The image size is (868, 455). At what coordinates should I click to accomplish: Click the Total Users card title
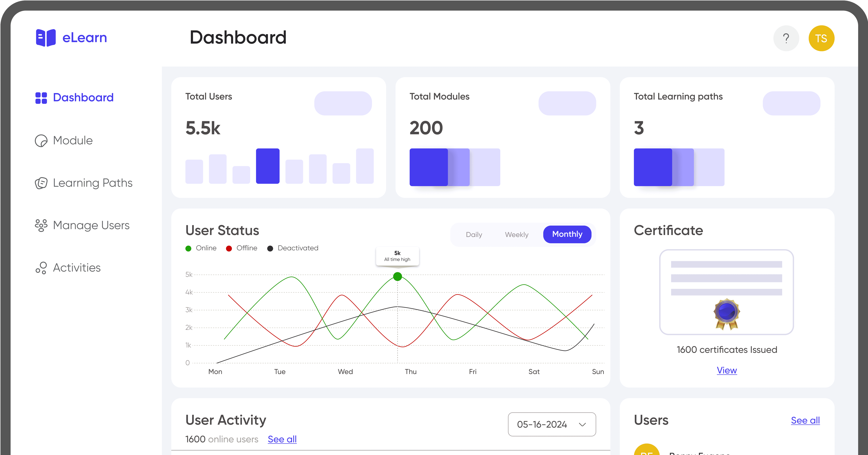tap(209, 97)
